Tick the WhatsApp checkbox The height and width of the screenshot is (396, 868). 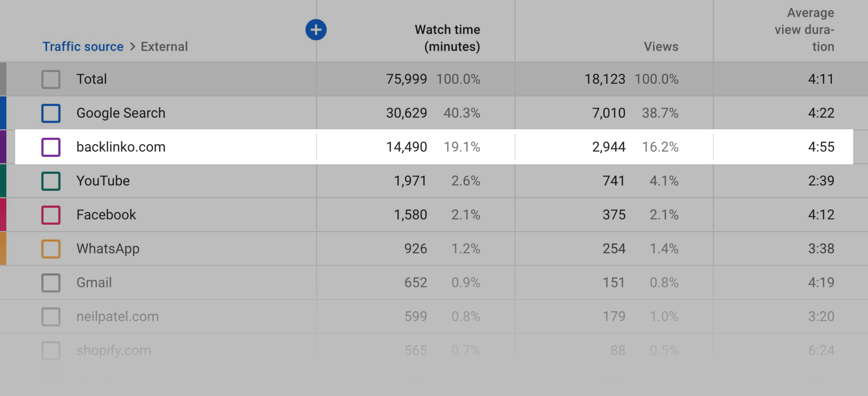pos(51,249)
